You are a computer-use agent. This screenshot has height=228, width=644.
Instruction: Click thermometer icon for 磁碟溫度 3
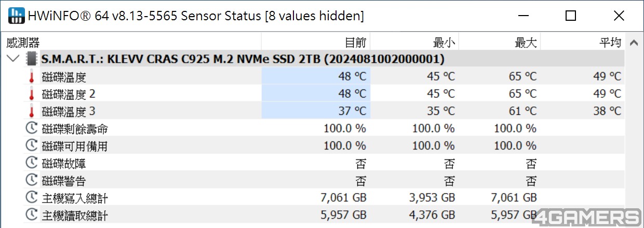coord(32,111)
